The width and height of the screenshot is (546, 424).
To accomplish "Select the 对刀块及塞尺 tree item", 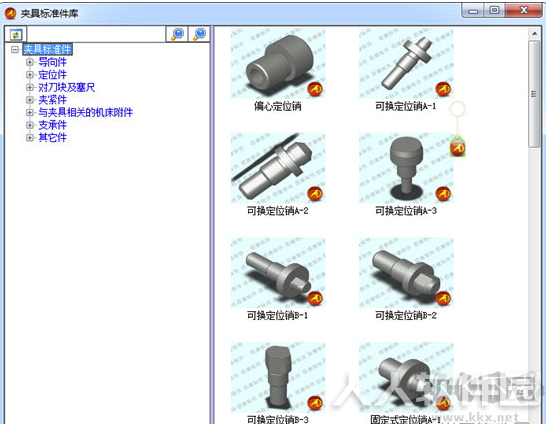I will (67, 87).
